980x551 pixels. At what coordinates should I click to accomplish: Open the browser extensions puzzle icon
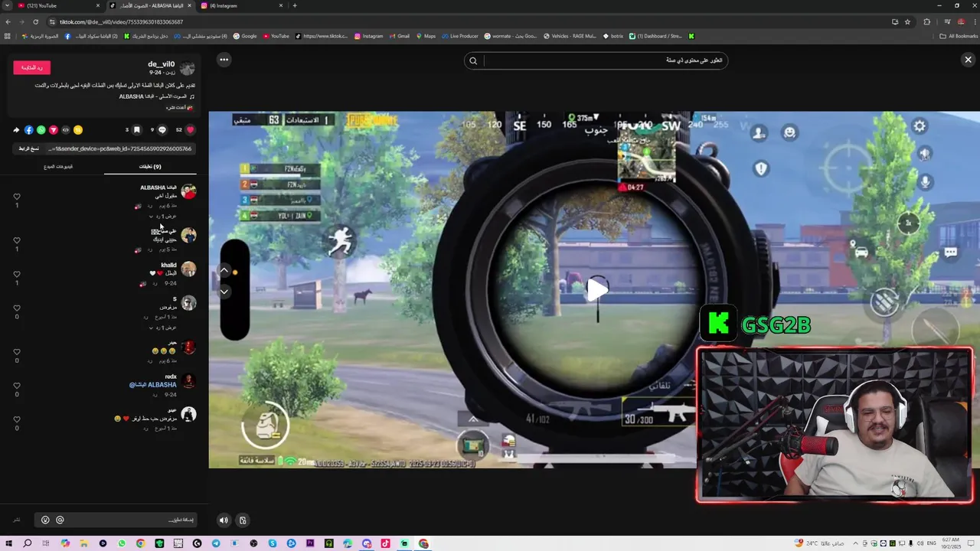(926, 21)
